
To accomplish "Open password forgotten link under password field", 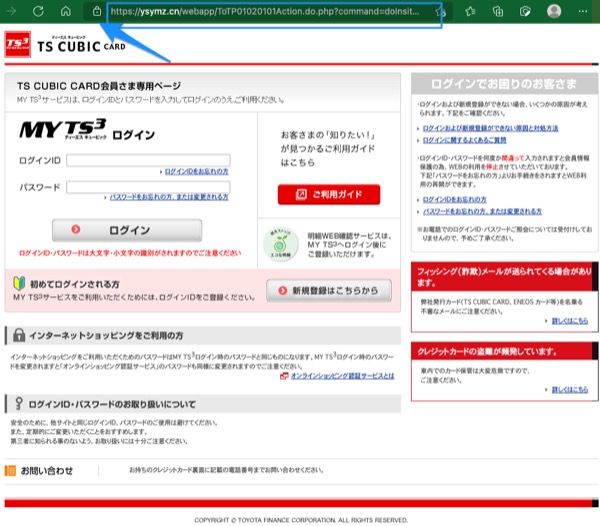I will tap(169, 197).
